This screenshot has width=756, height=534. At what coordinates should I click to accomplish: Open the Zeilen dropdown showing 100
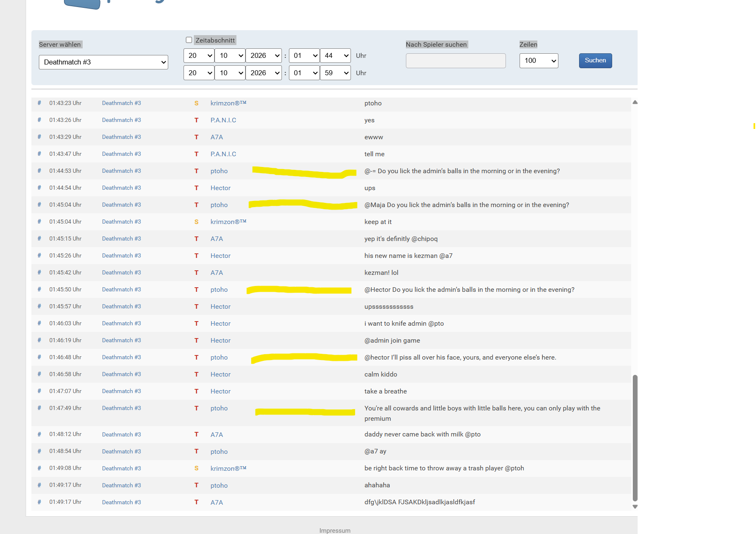(539, 61)
